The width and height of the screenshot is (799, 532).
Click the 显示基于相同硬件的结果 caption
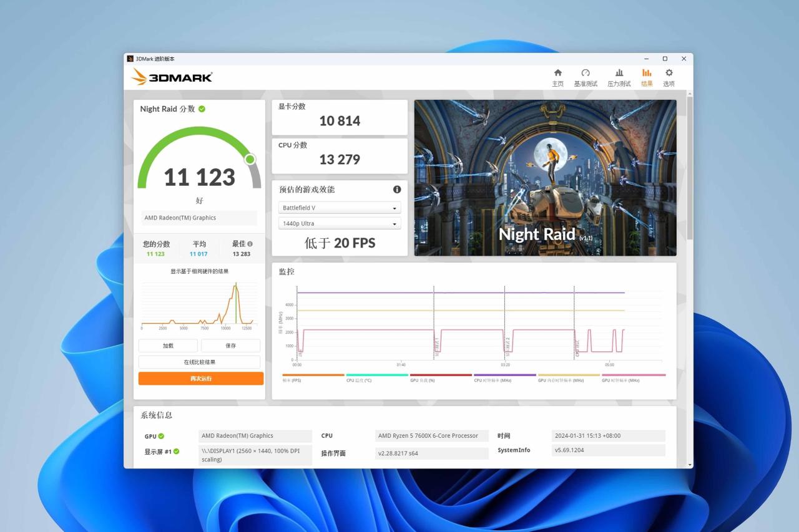click(x=200, y=271)
